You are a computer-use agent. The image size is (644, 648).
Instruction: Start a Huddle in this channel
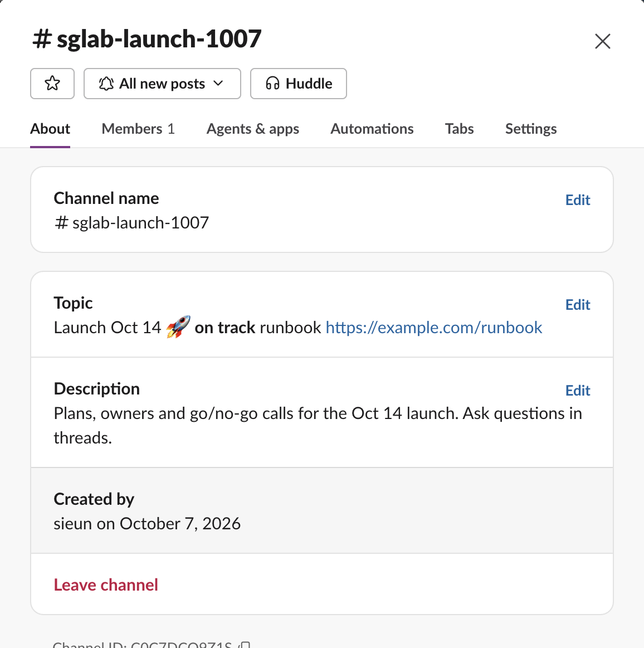(298, 84)
